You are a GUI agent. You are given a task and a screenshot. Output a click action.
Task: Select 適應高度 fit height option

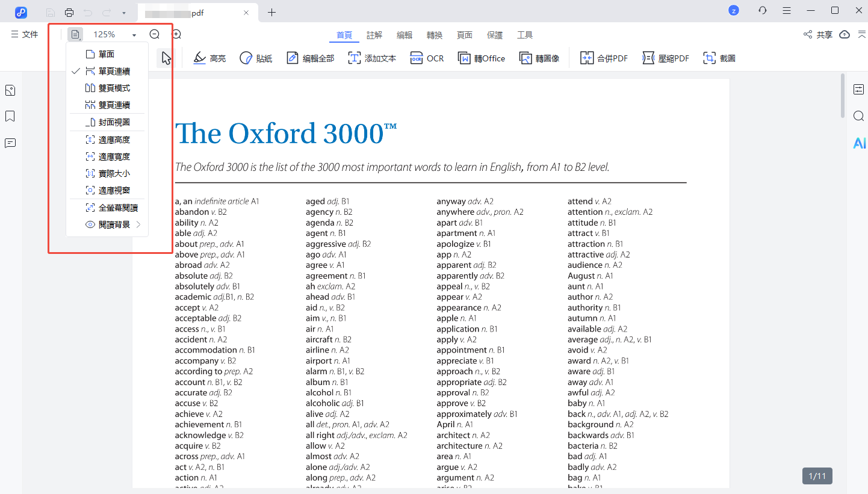click(x=107, y=140)
